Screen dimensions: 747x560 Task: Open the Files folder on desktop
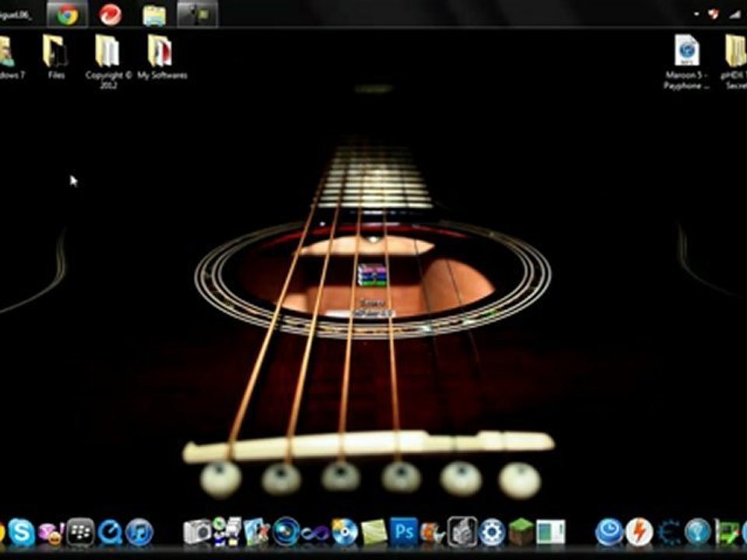tap(55, 56)
